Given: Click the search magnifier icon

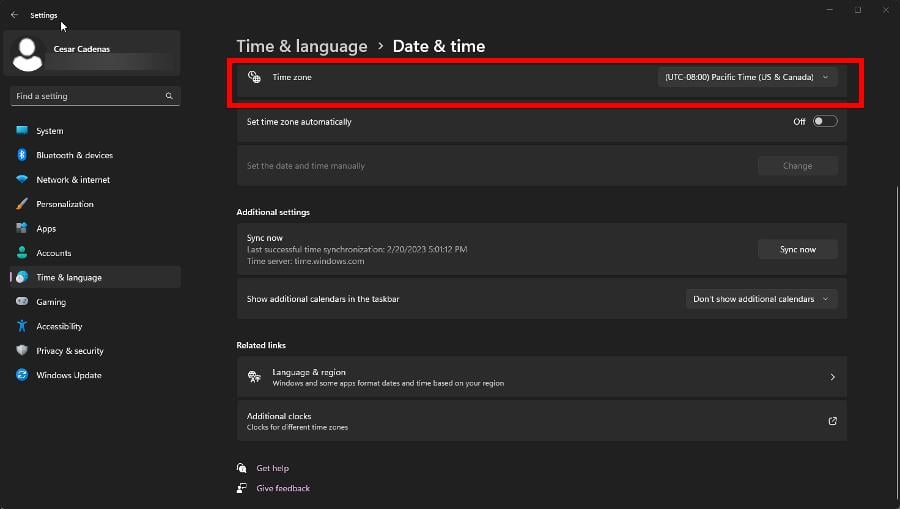Looking at the screenshot, I should pos(169,96).
